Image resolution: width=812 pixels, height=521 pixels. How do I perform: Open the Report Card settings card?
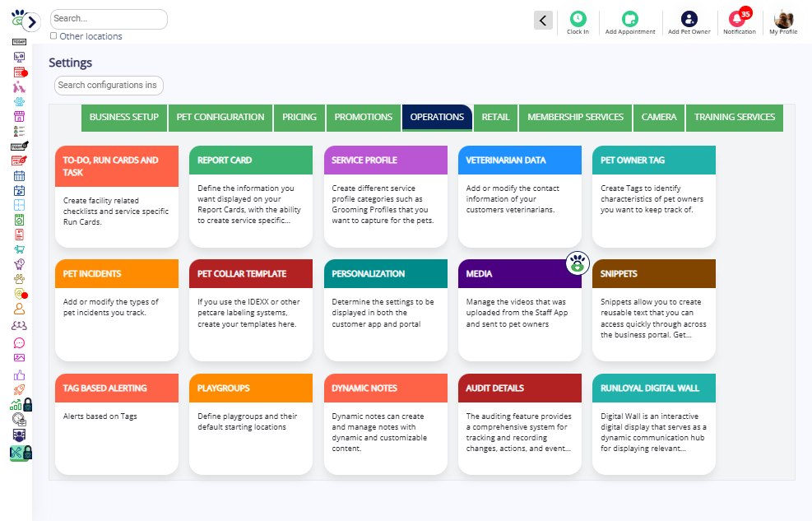(x=251, y=196)
